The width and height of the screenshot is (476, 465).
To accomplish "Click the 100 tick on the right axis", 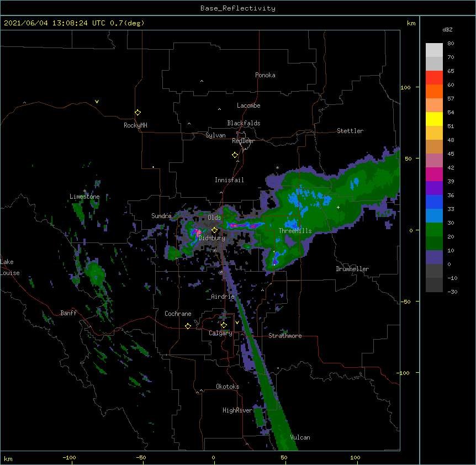I will (x=405, y=87).
